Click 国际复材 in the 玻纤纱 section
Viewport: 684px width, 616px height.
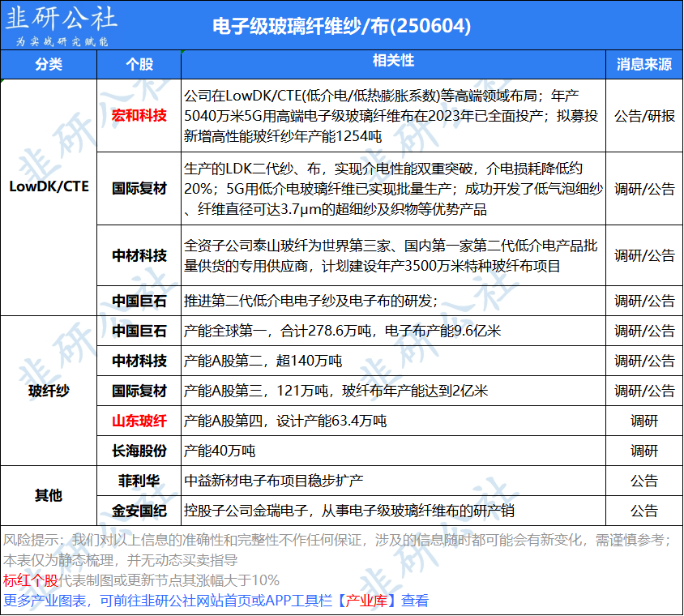(139, 391)
